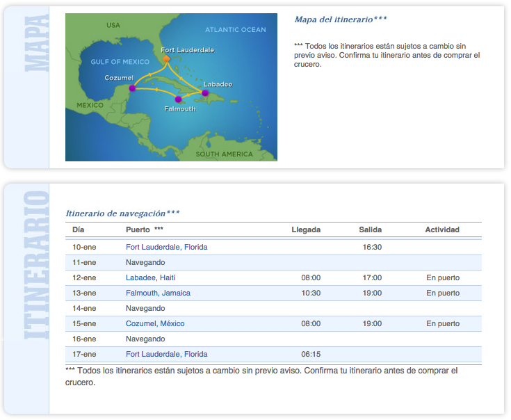Click the purple Falmouth marker on map
Screen dimensions: 511x420
178,99
